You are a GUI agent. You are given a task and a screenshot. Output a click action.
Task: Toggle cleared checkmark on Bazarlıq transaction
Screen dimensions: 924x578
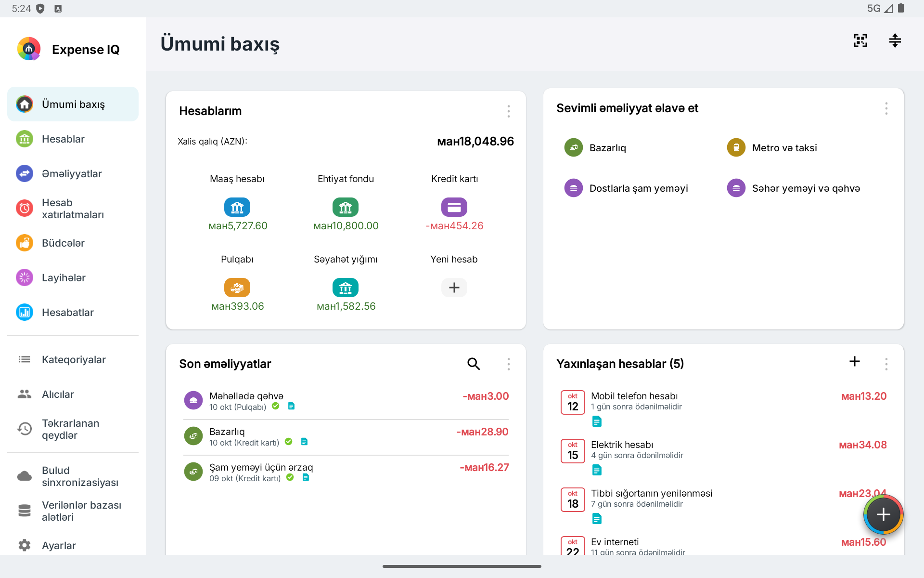click(x=289, y=442)
